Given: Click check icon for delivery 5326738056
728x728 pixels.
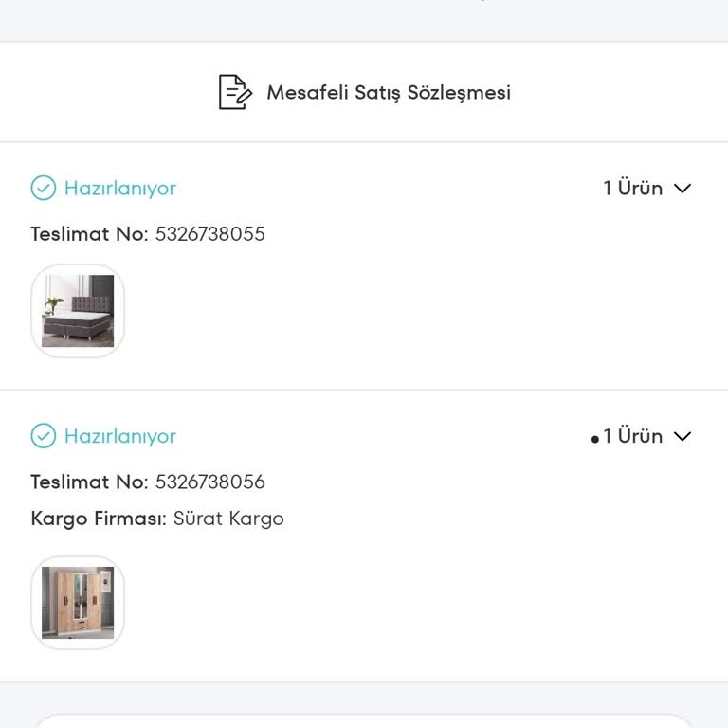Looking at the screenshot, I should pos(44,436).
